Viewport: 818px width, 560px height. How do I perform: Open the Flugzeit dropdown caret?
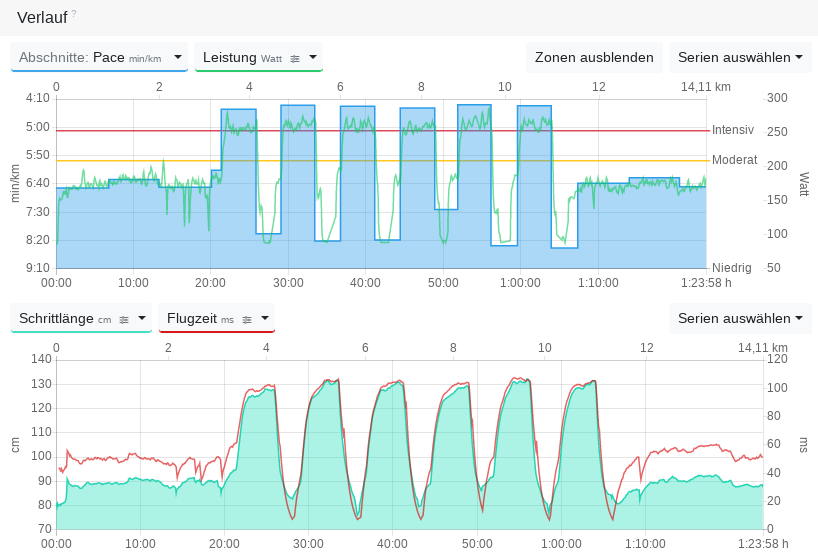265,319
